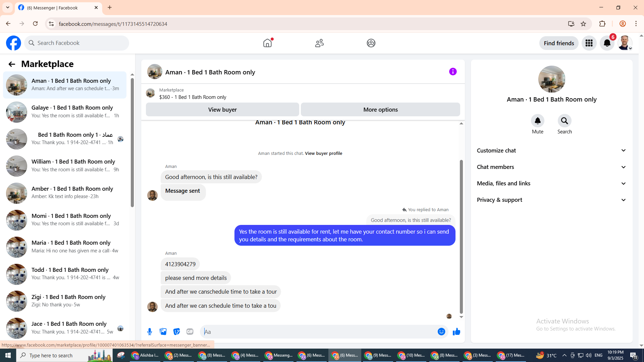The width and height of the screenshot is (644, 362).
Task: Open Galaye 1 Bed 1 Bath conversation
Action: (65, 112)
